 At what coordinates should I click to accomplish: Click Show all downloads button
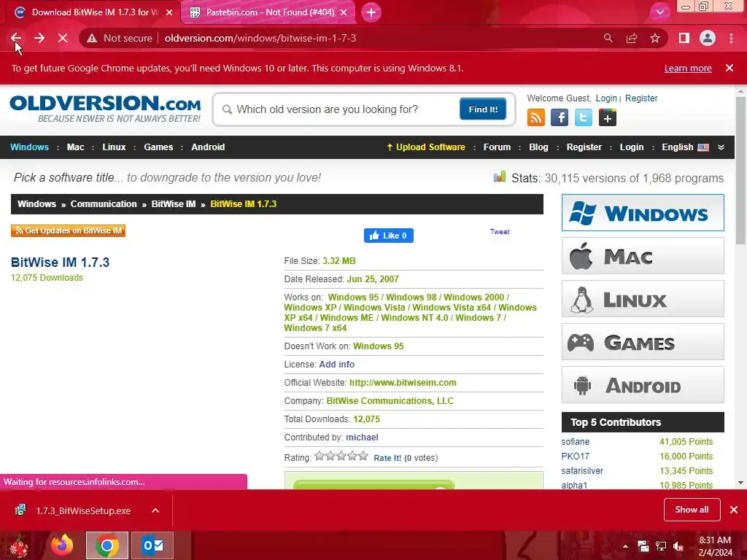[692, 510]
